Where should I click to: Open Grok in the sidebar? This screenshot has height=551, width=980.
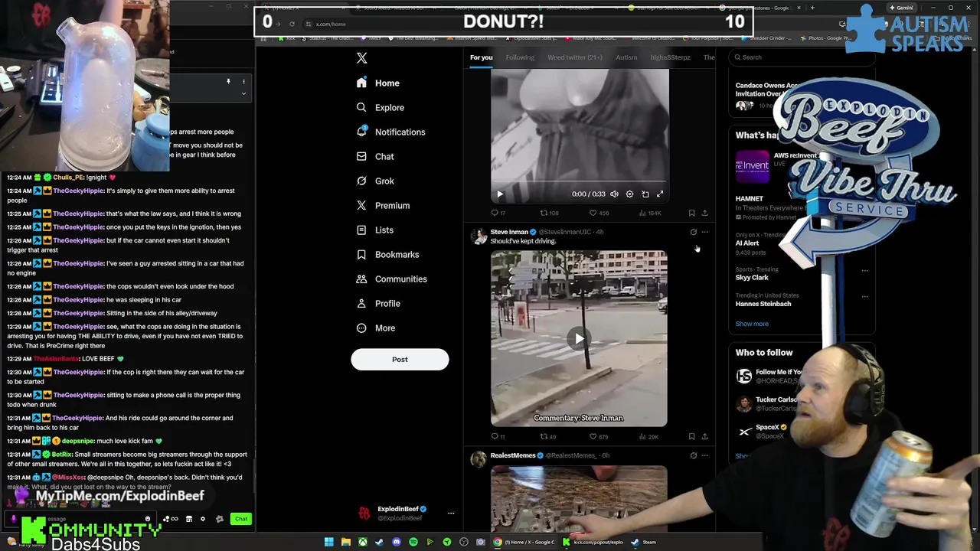click(x=375, y=181)
